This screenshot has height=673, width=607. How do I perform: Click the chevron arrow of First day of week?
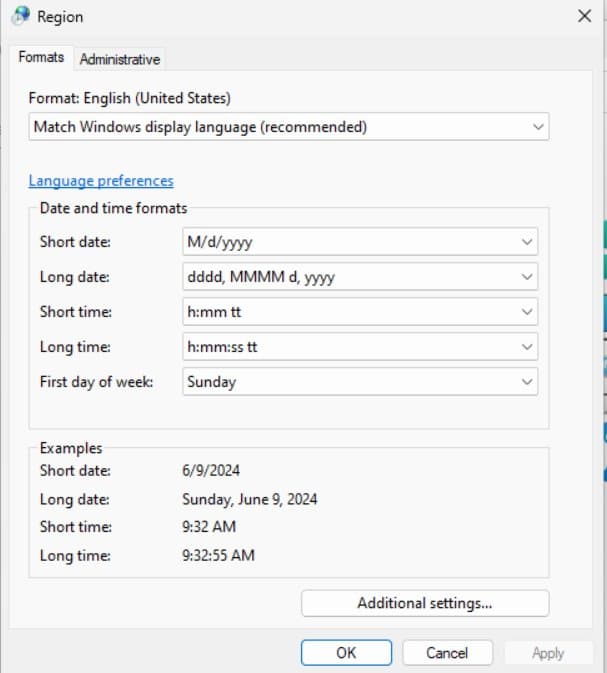click(x=527, y=382)
